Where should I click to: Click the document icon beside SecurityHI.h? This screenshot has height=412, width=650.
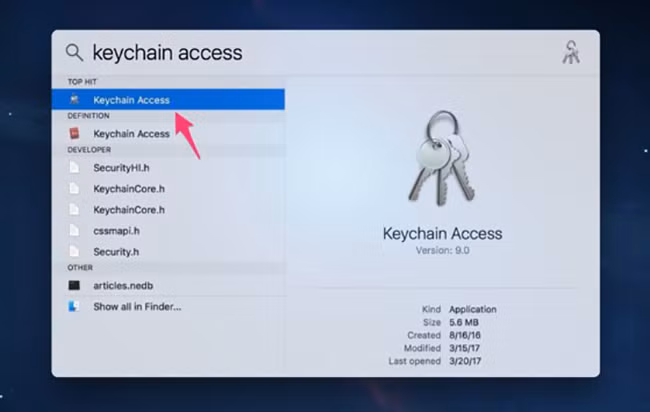tap(75, 167)
